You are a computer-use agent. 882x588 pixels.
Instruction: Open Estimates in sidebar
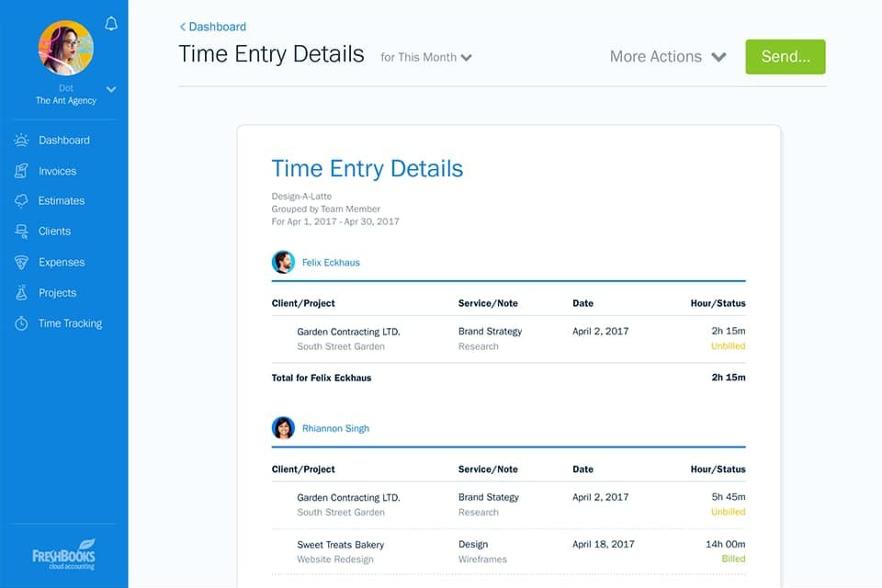coord(62,201)
